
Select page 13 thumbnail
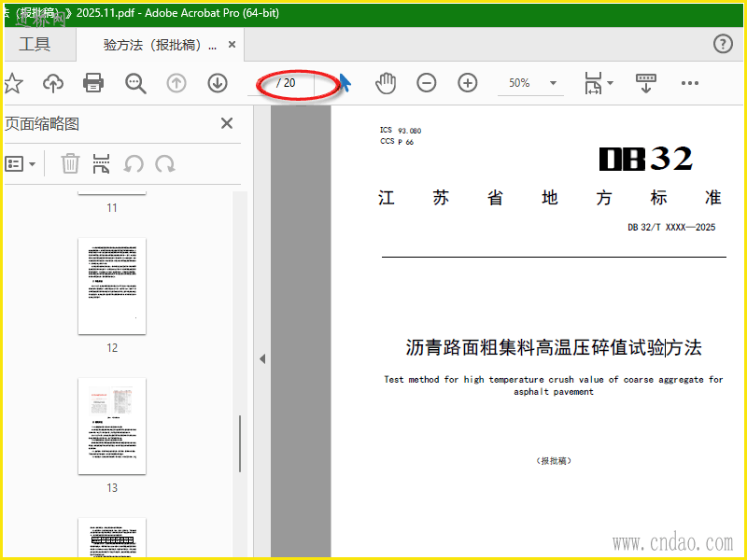coord(112,426)
